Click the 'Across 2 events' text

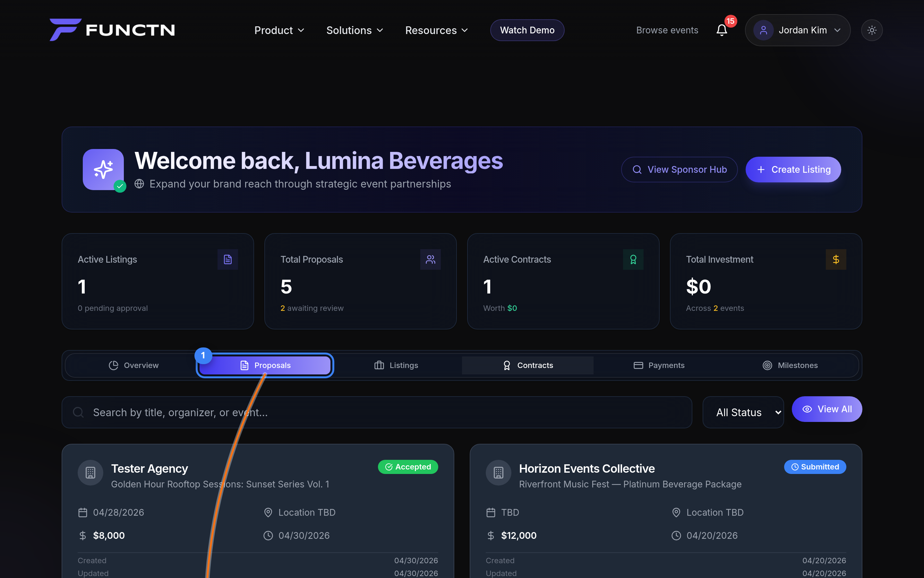coord(715,308)
